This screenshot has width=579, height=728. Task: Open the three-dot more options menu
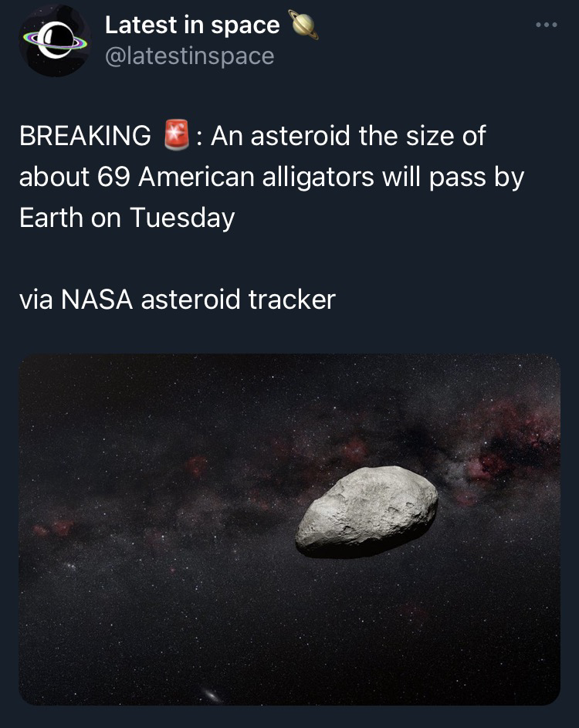[x=546, y=24]
